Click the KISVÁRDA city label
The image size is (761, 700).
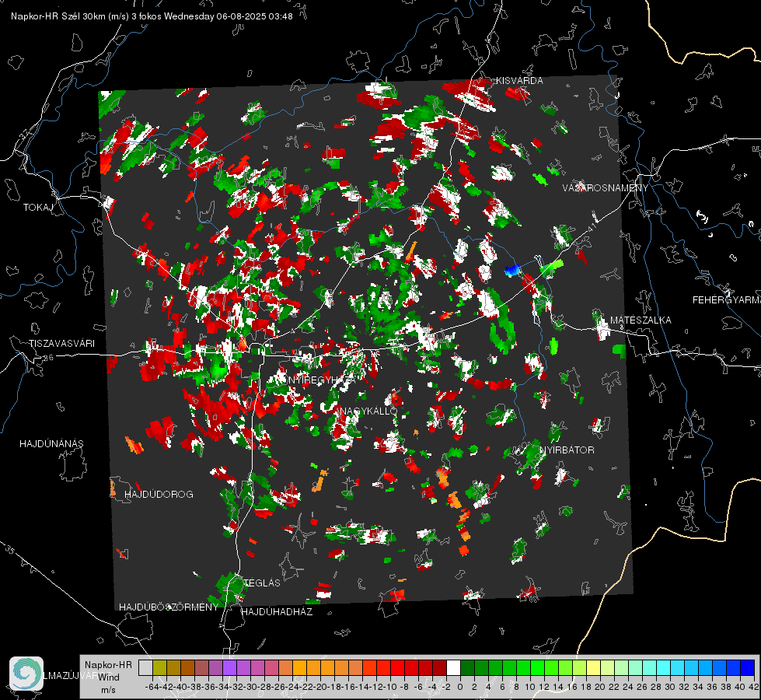[x=518, y=81]
